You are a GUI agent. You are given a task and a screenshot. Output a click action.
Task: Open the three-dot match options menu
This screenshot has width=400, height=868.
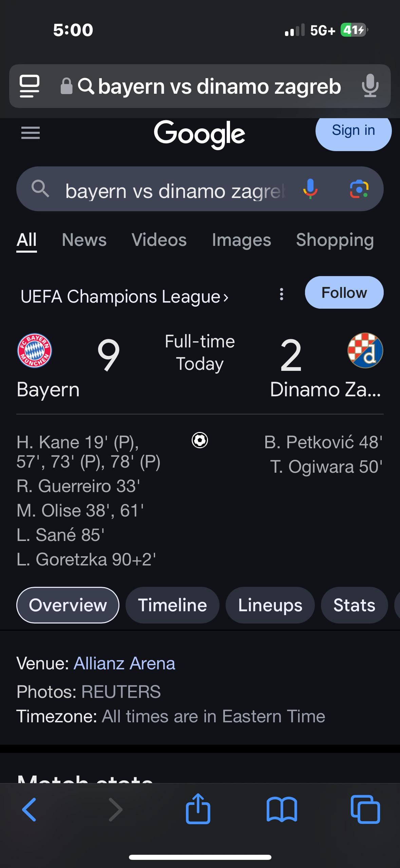click(x=281, y=294)
